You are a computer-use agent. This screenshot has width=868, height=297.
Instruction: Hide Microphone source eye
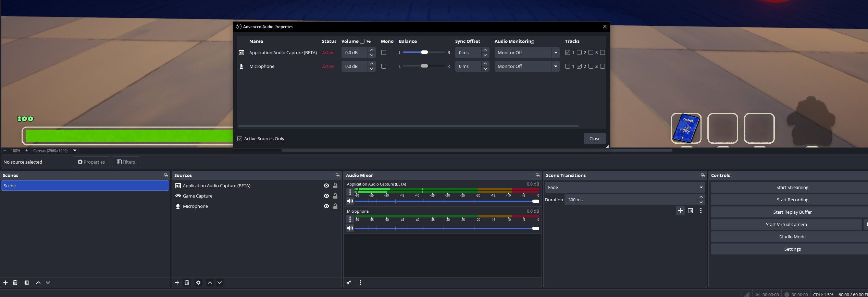point(326,206)
